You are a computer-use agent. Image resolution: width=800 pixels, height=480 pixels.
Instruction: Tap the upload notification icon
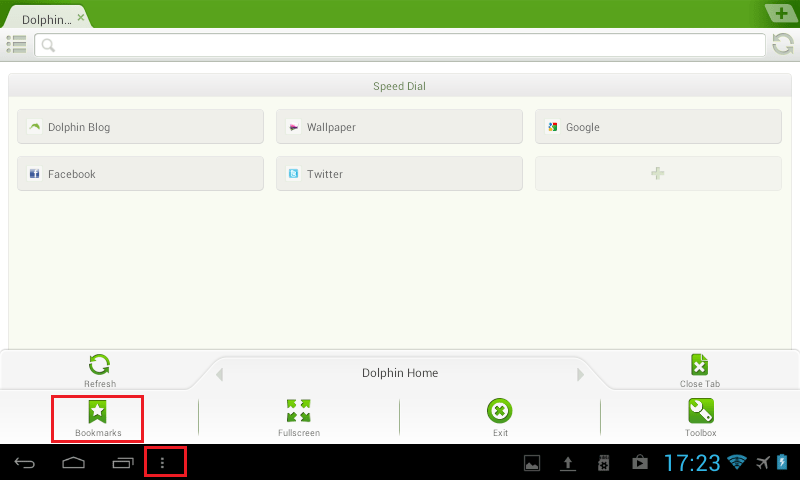click(567, 463)
